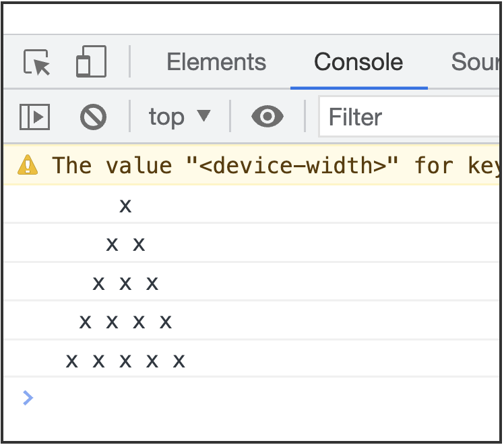The image size is (504, 445).
Task: Click the eye icon for live expressions
Action: 267,117
